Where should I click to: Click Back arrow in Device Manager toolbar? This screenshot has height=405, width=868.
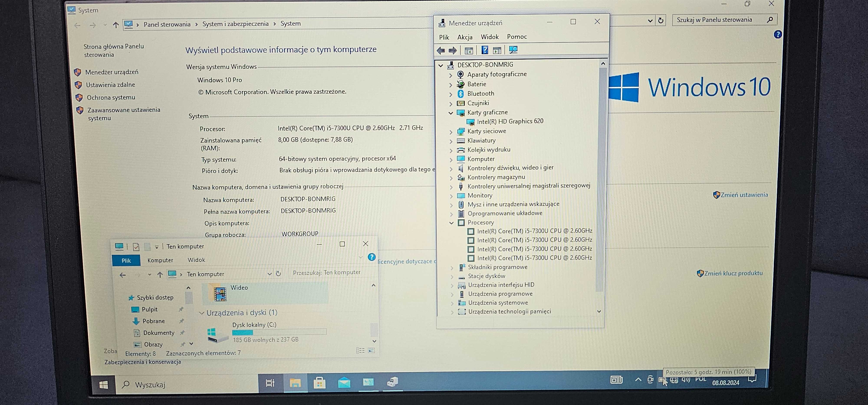click(x=441, y=51)
